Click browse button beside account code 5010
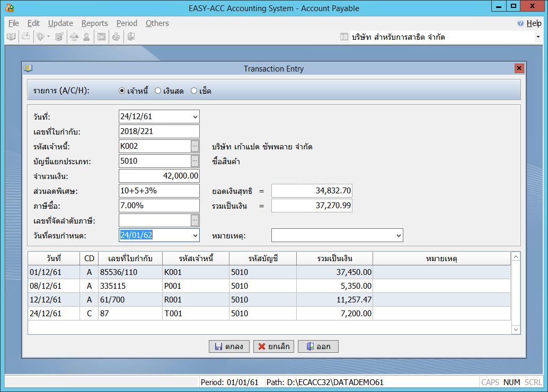 click(x=195, y=161)
